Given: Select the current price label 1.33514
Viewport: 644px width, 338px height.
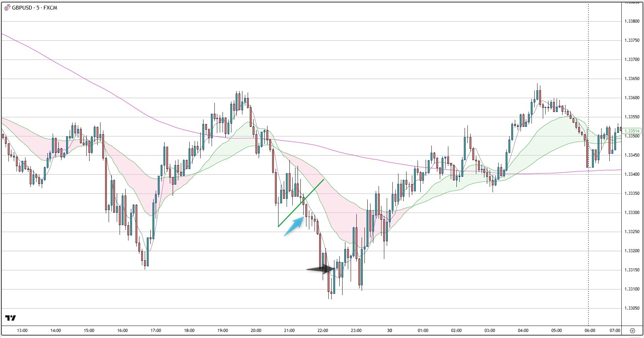Looking at the screenshot, I should click(631, 131).
